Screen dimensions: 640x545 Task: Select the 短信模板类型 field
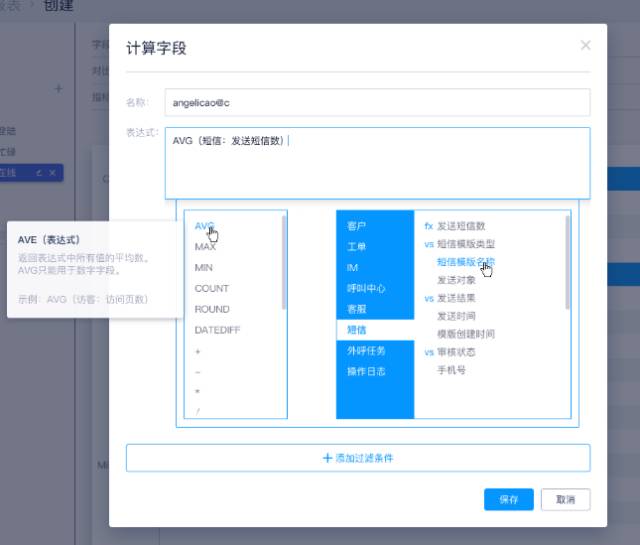(466, 244)
